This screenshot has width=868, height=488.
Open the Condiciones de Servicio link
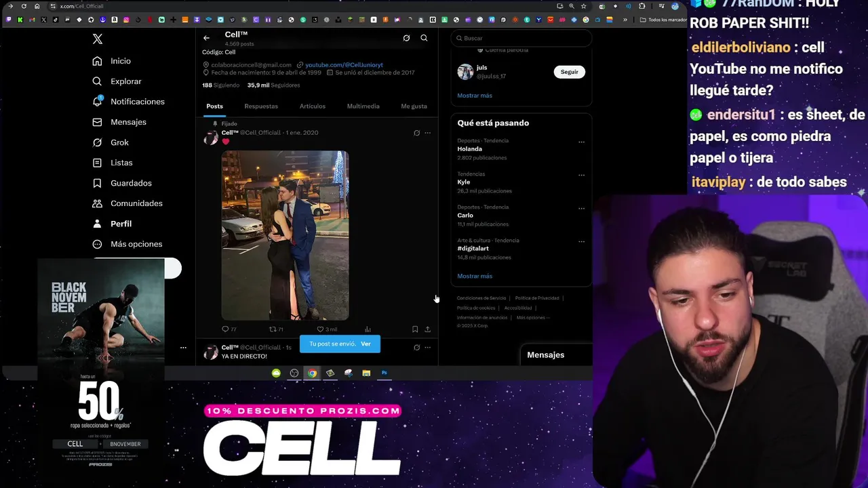point(481,298)
